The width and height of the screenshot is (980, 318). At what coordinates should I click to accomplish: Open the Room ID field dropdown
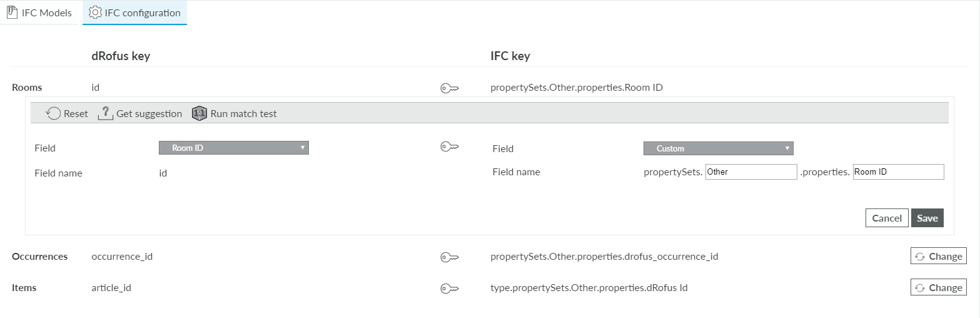coord(234,148)
